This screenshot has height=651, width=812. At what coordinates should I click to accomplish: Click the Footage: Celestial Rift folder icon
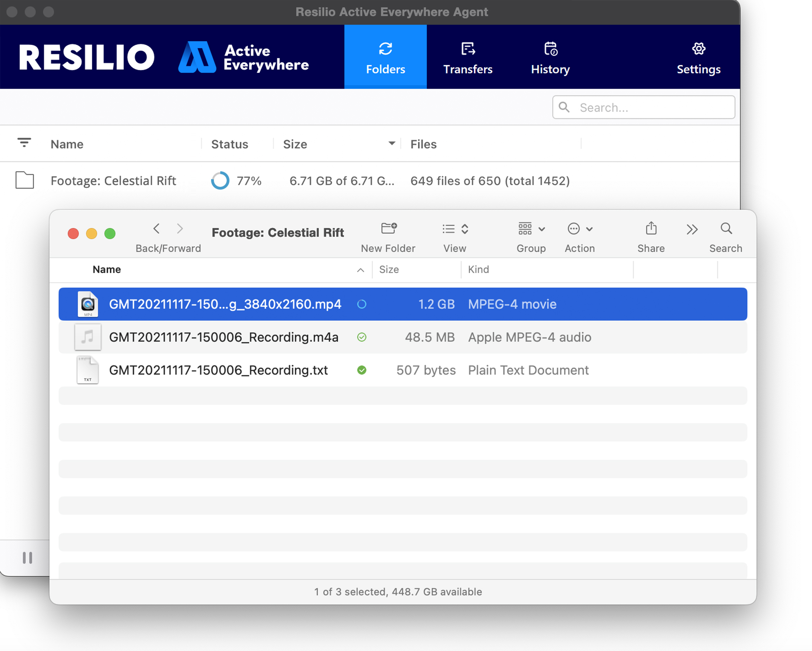25,180
